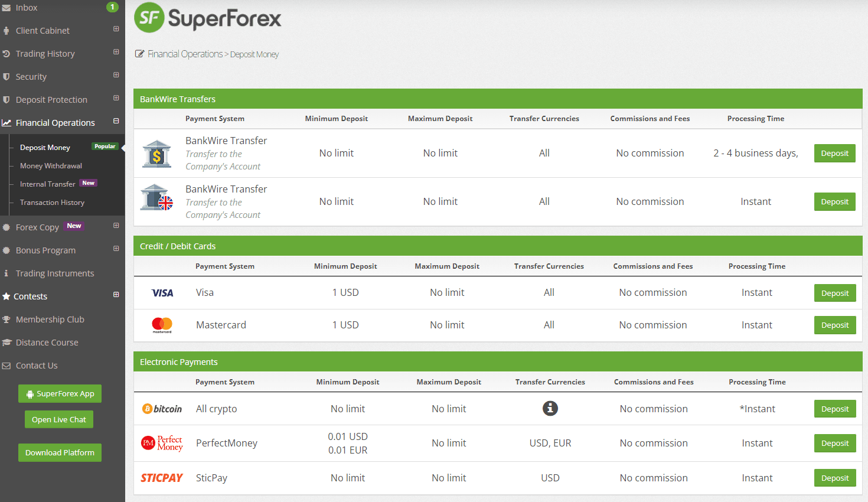The width and height of the screenshot is (868, 502).
Task: Click Deposit for All crypto bitcoin
Action: click(835, 409)
